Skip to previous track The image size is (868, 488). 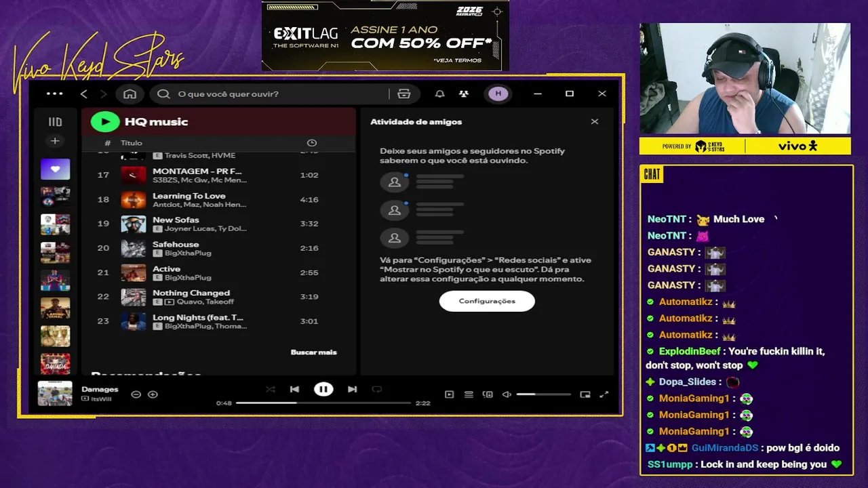[x=294, y=389]
